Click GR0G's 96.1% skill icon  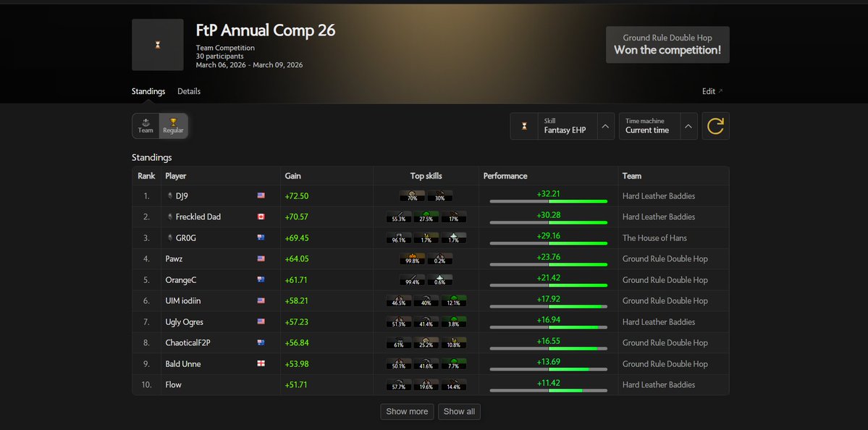pos(399,238)
